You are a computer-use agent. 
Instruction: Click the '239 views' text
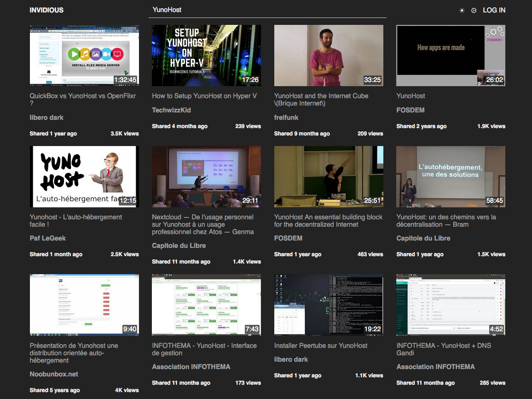point(248,126)
